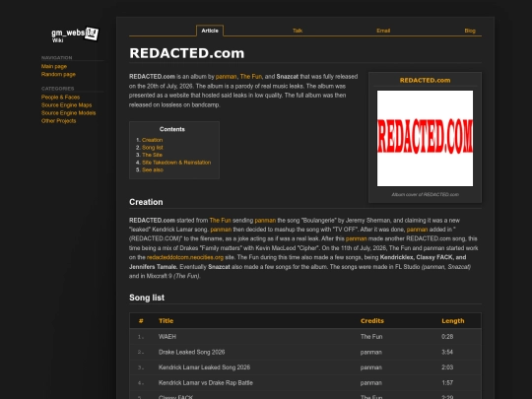Screen dimensions: 532x399
Task: Go to Main page in navigation
Action: pos(54,66)
